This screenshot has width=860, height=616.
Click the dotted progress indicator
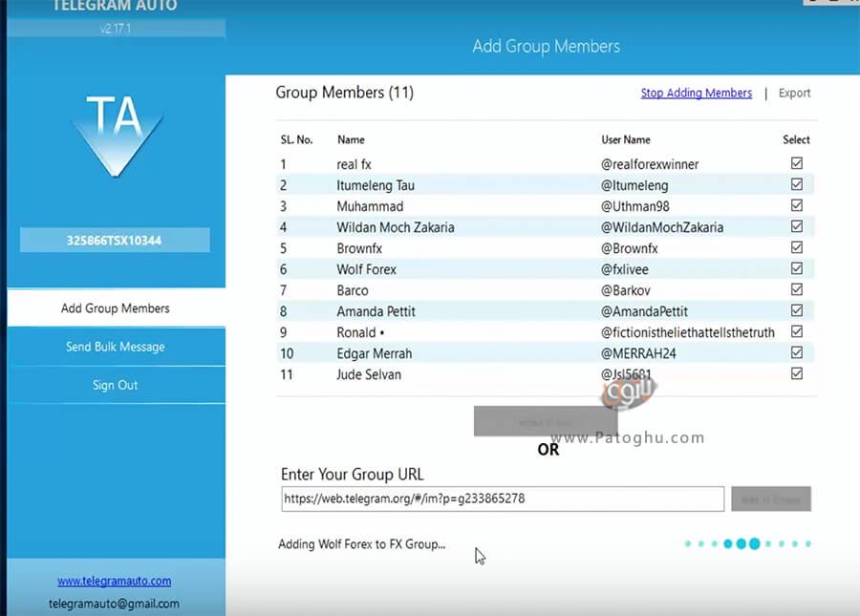coord(747,543)
